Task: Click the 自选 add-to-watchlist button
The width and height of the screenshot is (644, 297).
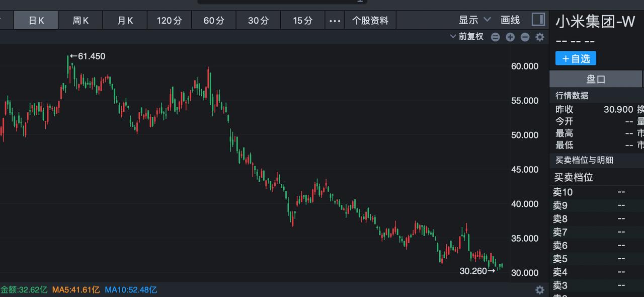Action: [x=575, y=58]
